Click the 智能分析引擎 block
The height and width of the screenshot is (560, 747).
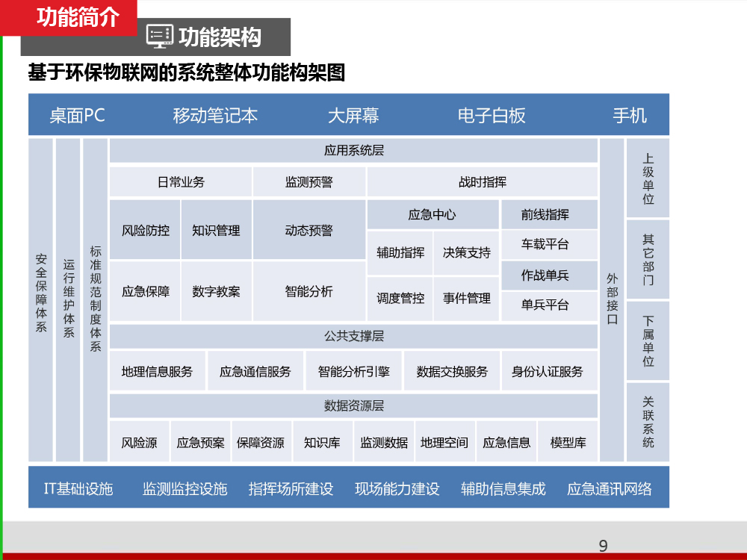coord(353,371)
